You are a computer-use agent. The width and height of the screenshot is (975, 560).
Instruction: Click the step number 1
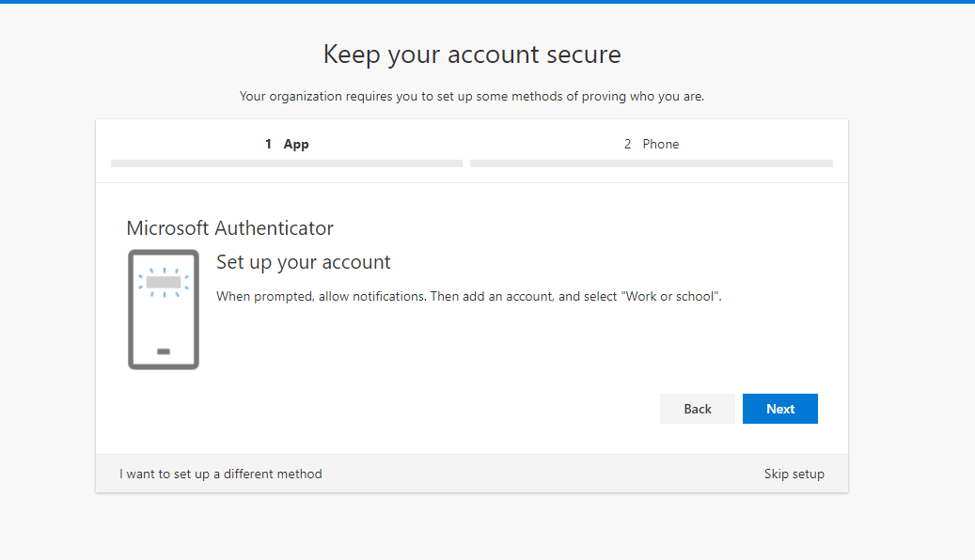268,144
